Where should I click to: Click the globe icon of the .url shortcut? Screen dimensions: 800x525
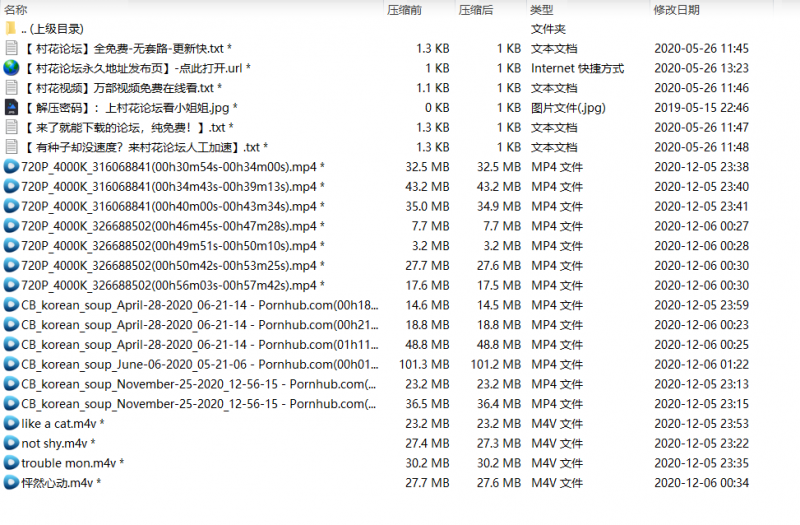click(x=11, y=68)
